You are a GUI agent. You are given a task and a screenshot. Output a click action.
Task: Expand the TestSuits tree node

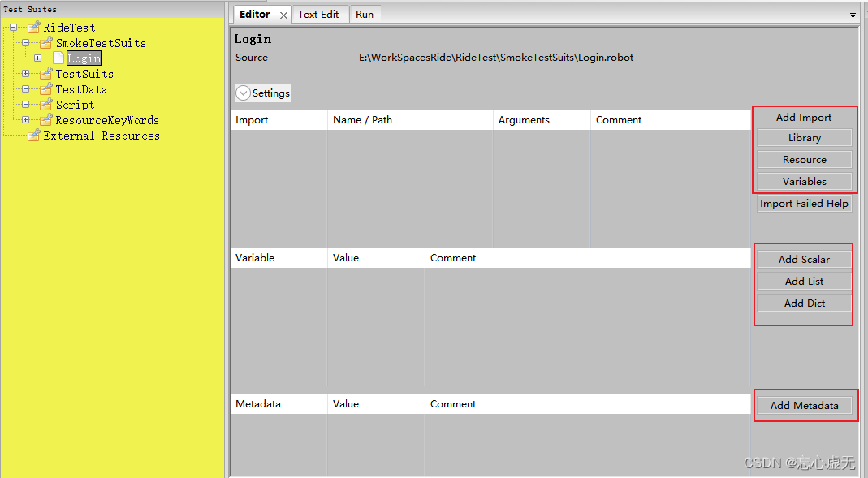click(24, 73)
